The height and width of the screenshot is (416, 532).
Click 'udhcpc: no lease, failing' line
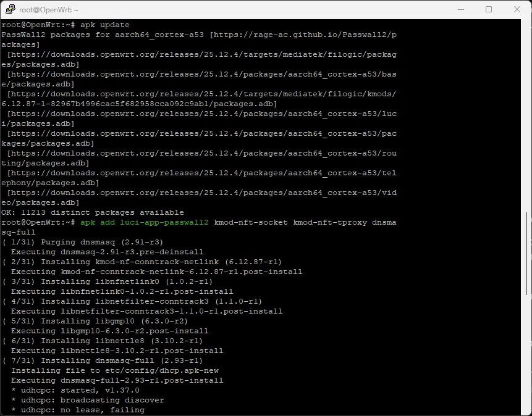tap(78, 410)
